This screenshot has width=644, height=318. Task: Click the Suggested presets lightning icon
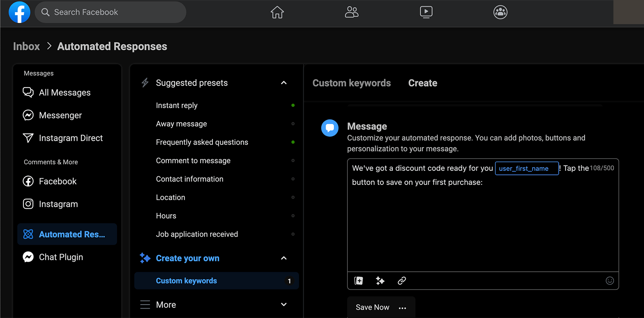(145, 83)
